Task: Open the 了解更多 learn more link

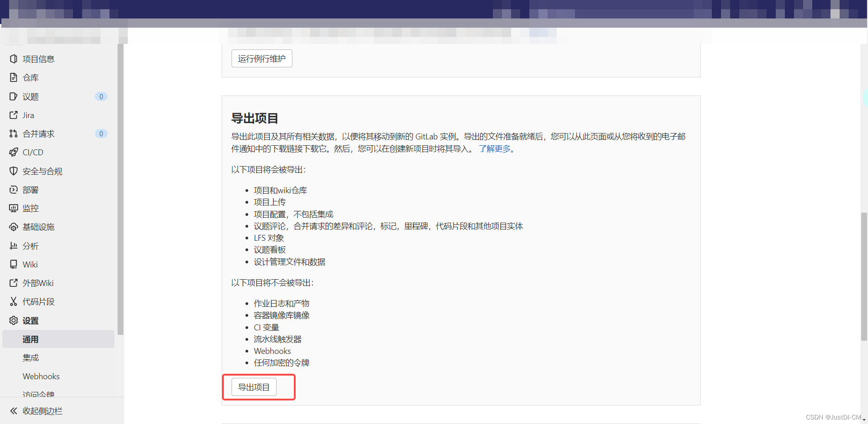Action: tap(495, 148)
